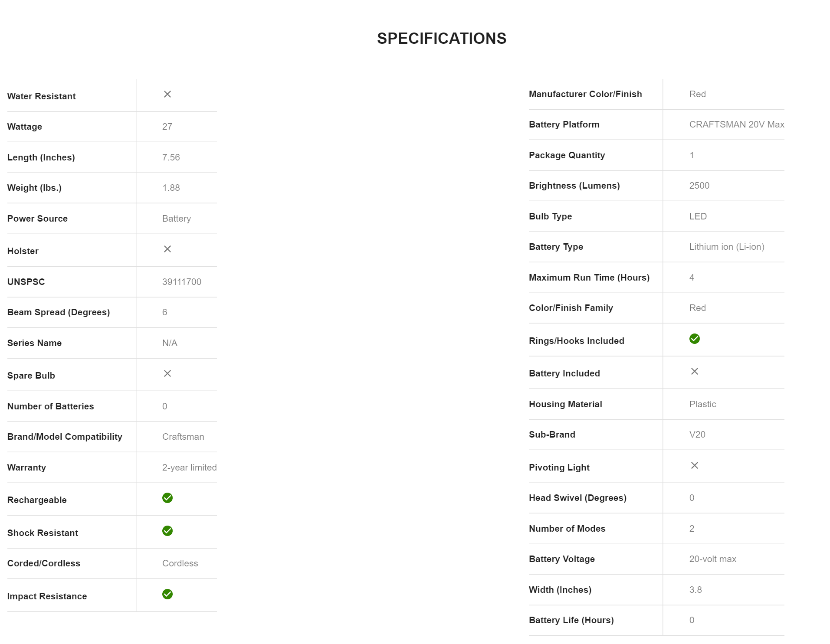Click the green checkmark for Impact Resistance
Viewport: 830px width, 644px height.
(x=167, y=594)
